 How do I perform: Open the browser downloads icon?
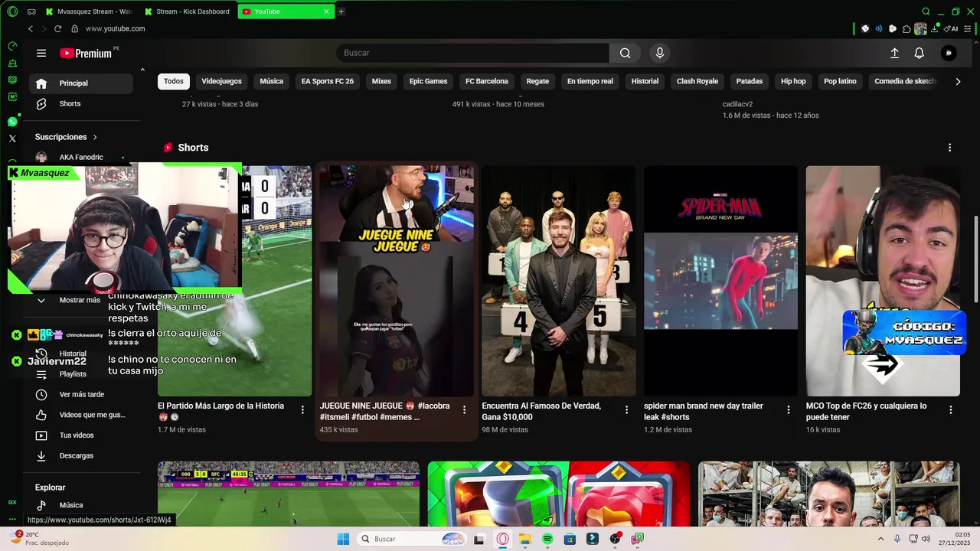[934, 28]
